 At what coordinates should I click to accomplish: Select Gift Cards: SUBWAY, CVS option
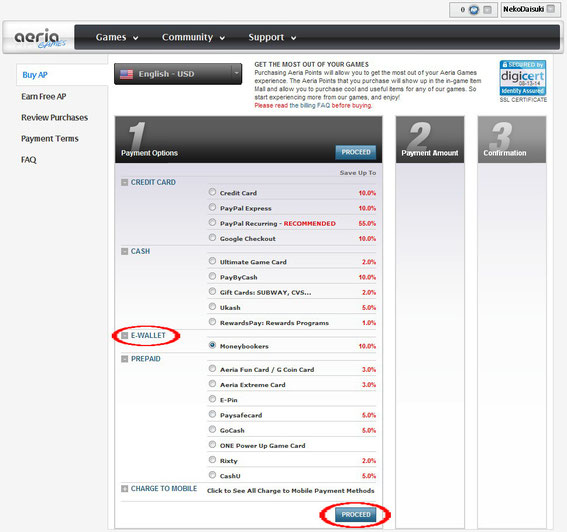(x=212, y=291)
